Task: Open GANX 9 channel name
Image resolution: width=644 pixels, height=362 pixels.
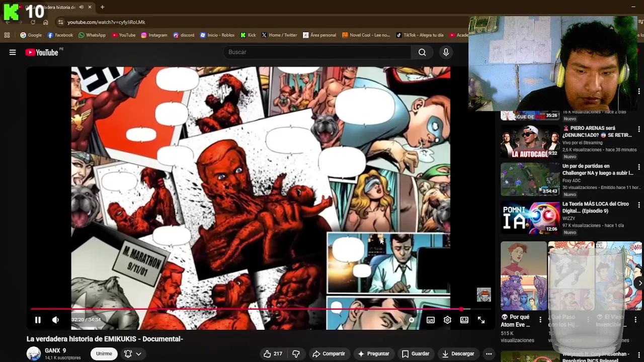Action: pyautogui.click(x=55, y=350)
